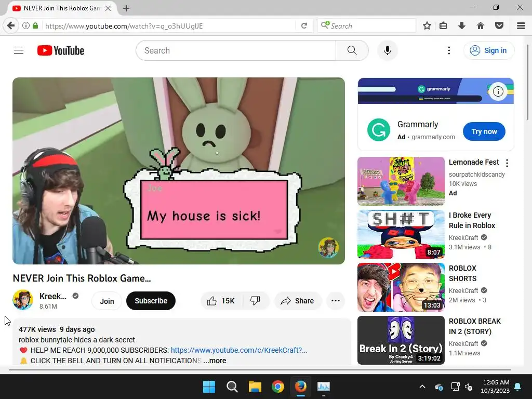Go to the Firefox home page icon

(481, 26)
